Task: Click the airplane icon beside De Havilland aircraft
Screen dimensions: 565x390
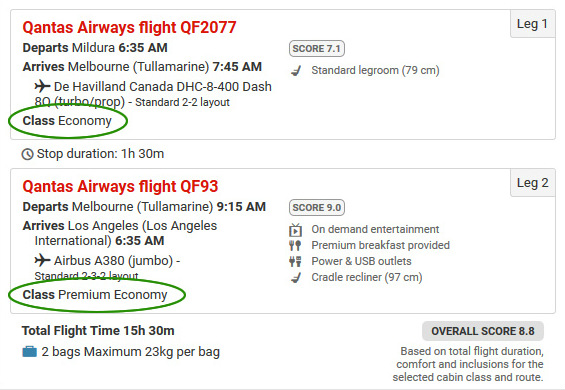Action: pyautogui.click(x=42, y=86)
